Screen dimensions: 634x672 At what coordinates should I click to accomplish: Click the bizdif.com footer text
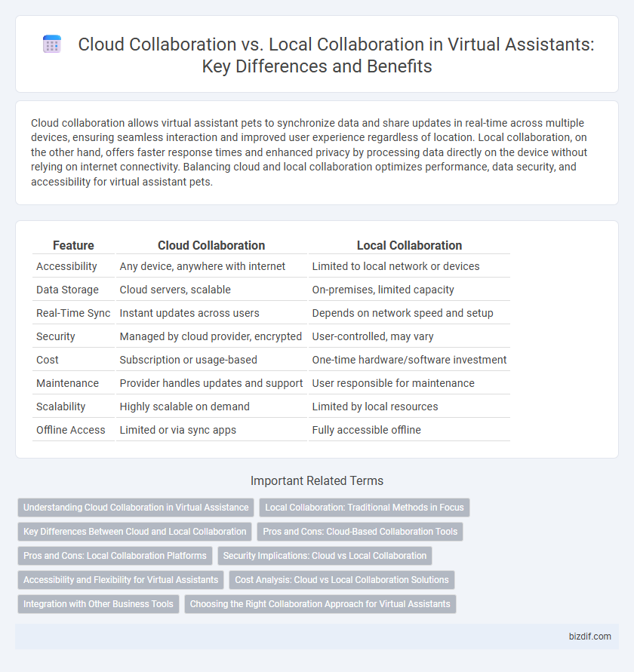pos(589,637)
